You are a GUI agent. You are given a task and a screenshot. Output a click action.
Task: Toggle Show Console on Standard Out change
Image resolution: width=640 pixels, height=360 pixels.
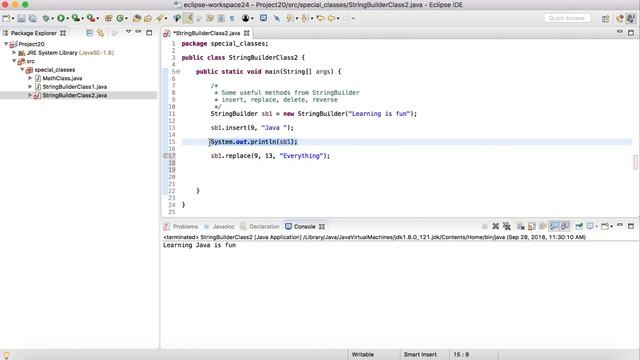tap(554, 226)
